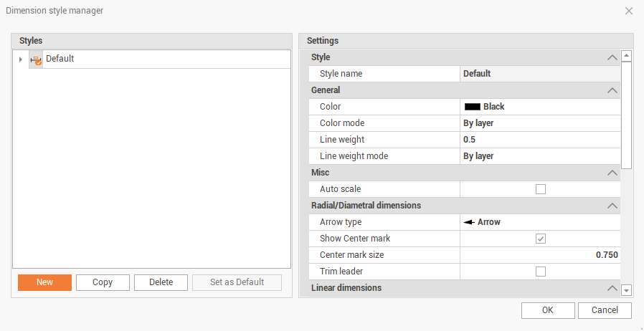Click the Default dimension style icon

click(36, 60)
